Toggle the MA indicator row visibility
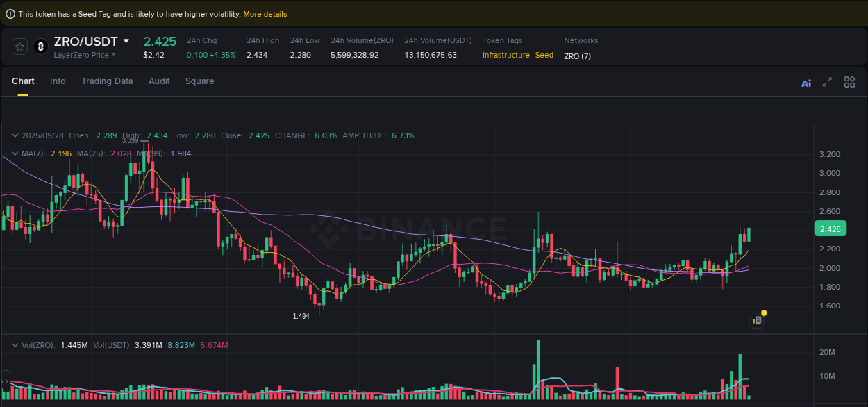Screen dimensions: 868x407 point(15,153)
